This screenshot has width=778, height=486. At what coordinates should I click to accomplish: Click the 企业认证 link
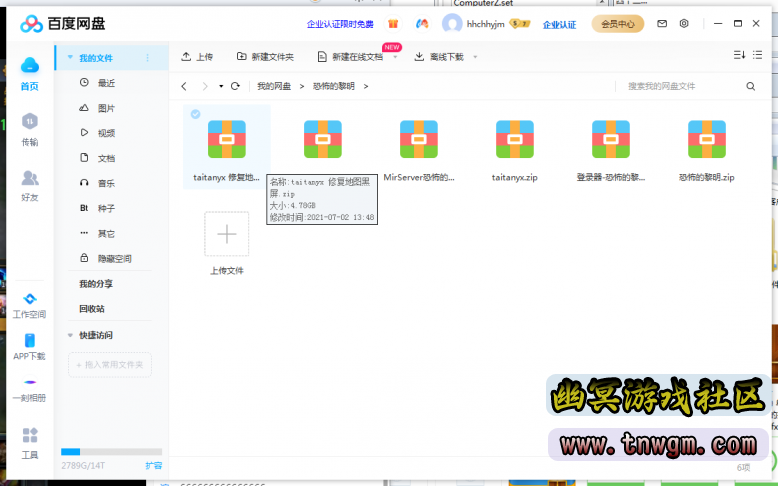click(x=559, y=24)
